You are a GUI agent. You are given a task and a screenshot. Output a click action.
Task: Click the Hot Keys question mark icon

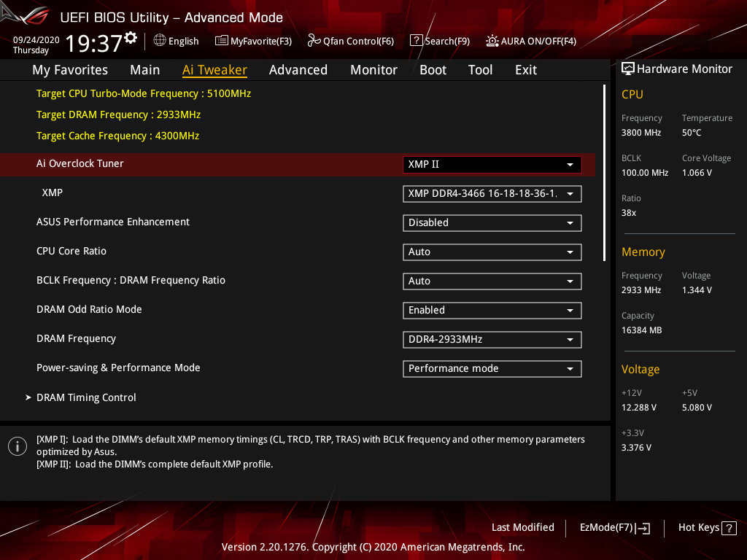click(729, 528)
